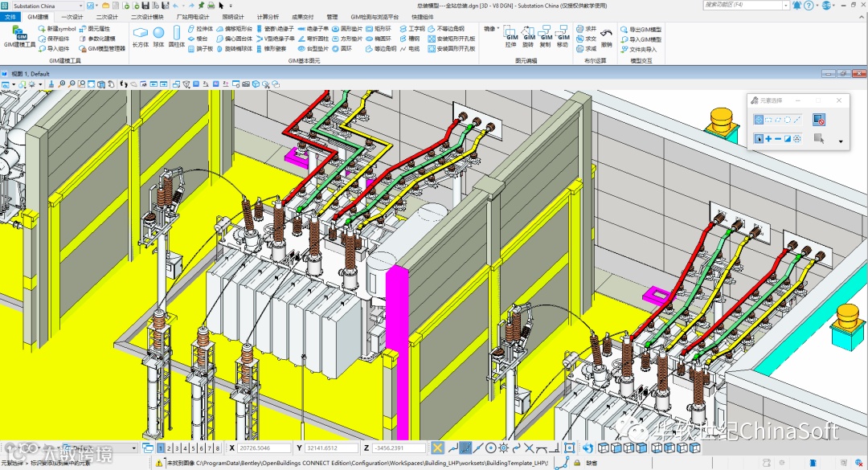Select the 球体 sphere primitive
This screenshot has height=470, width=868.
click(x=159, y=37)
